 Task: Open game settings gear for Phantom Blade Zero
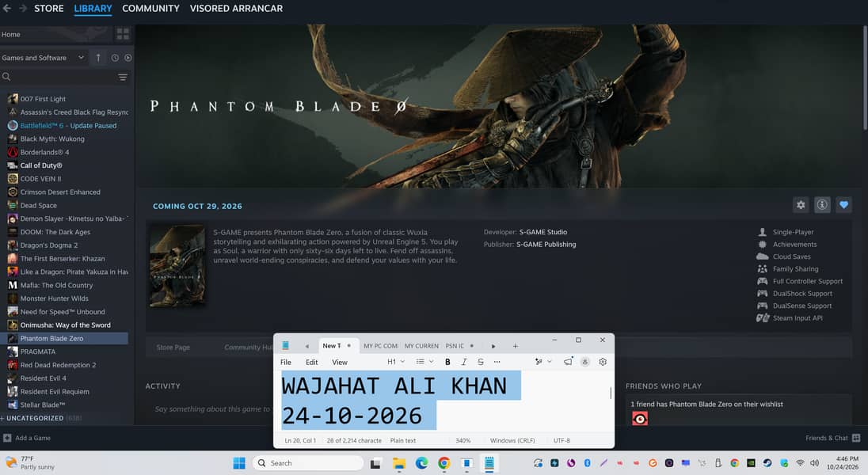tap(801, 205)
